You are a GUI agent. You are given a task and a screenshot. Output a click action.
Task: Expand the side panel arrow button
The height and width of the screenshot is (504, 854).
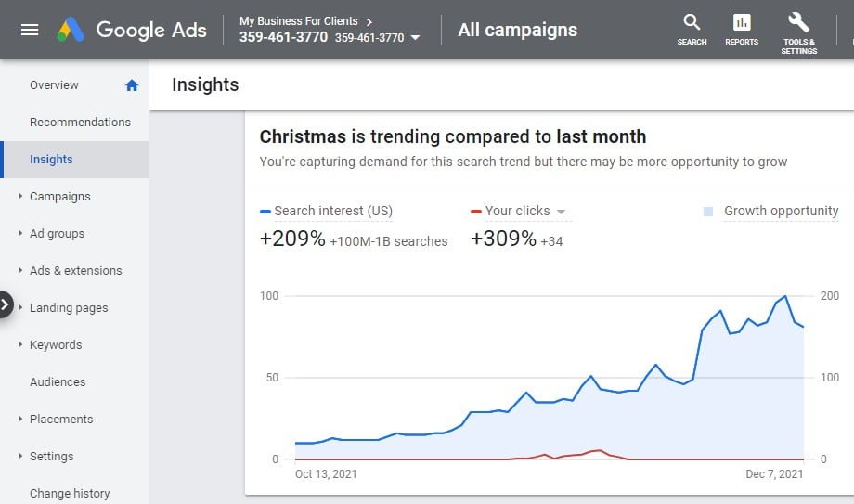[6, 304]
